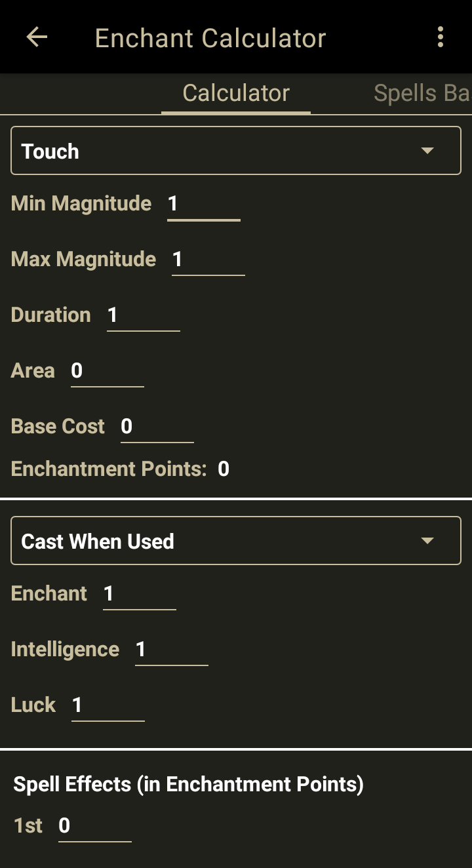Edit the Base Cost field
This screenshot has height=868, width=472.
click(157, 427)
